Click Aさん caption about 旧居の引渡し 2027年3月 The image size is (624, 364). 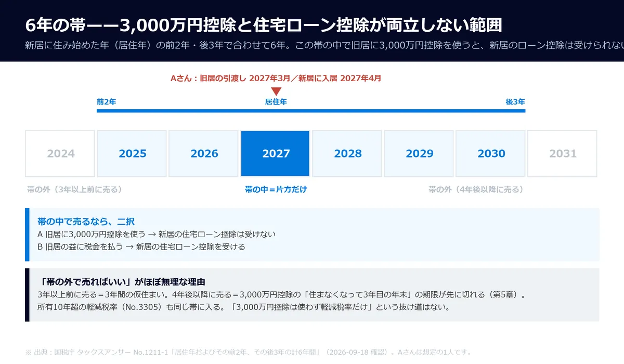click(x=276, y=78)
